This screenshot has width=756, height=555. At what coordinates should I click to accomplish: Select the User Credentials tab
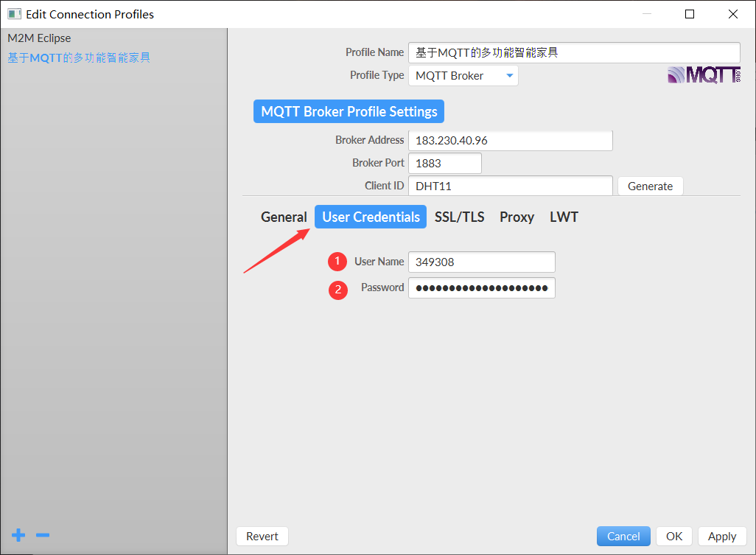click(371, 217)
